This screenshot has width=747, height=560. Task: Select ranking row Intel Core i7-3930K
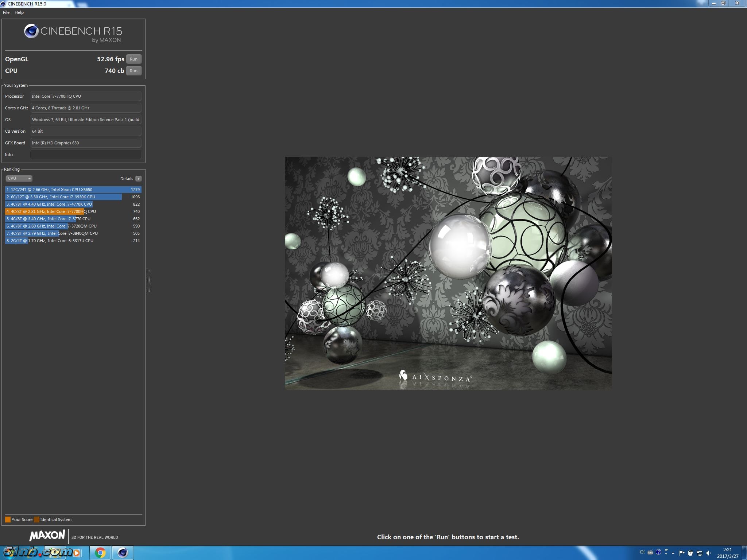pyautogui.click(x=73, y=197)
